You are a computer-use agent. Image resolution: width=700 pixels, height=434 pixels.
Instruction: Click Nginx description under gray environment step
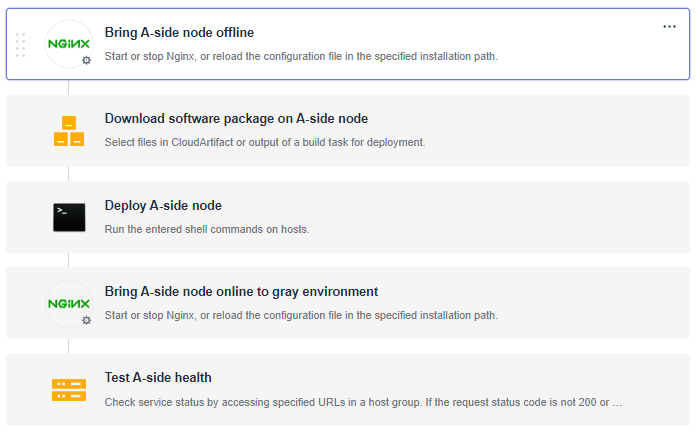coord(301,315)
